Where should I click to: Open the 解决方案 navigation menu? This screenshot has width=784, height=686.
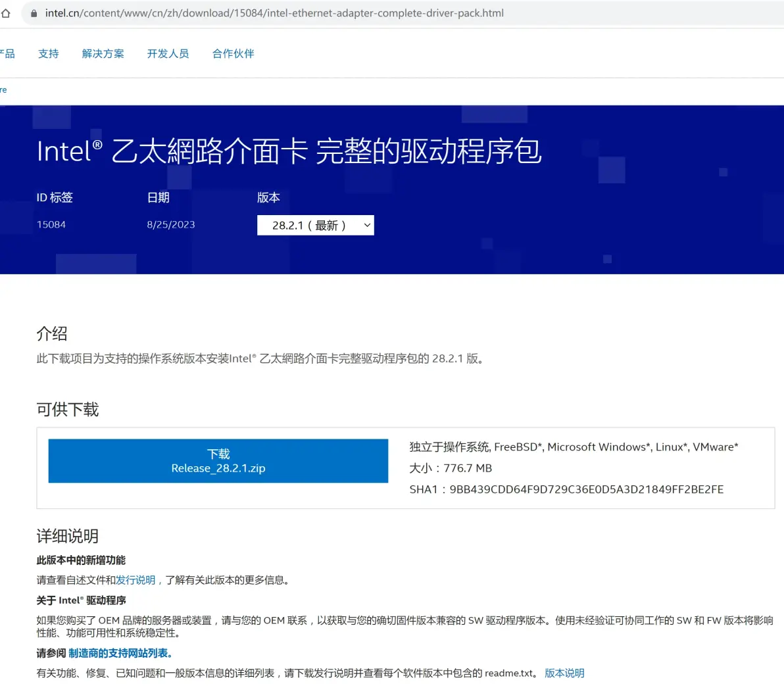(x=103, y=54)
